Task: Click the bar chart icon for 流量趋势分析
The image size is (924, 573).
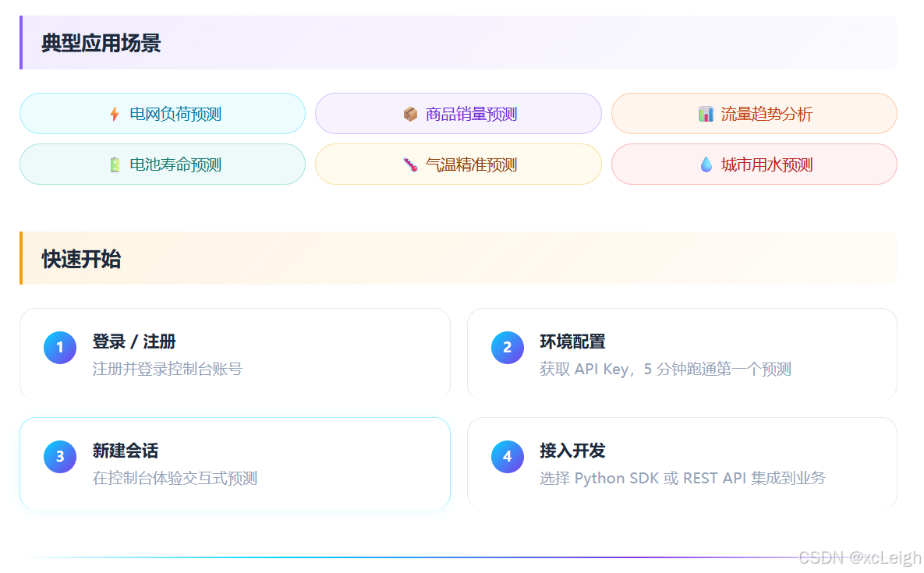Action: [x=706, y=114]
